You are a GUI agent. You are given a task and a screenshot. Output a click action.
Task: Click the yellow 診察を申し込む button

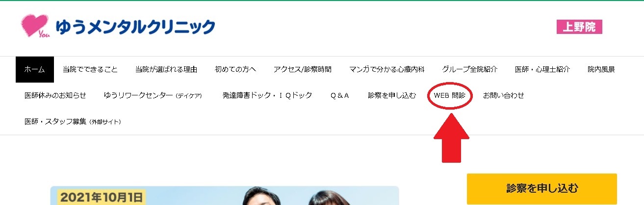pyautogui.click(x=542, y=188)
